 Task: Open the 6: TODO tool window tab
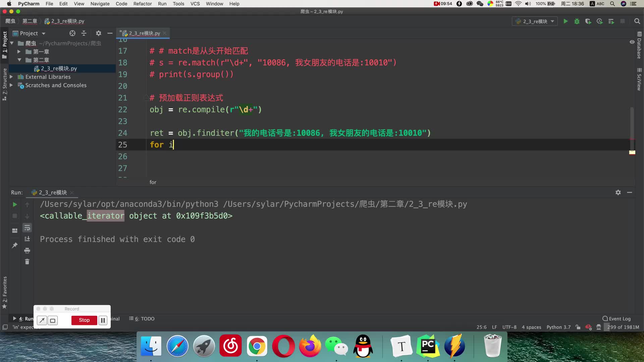point(142,319)
